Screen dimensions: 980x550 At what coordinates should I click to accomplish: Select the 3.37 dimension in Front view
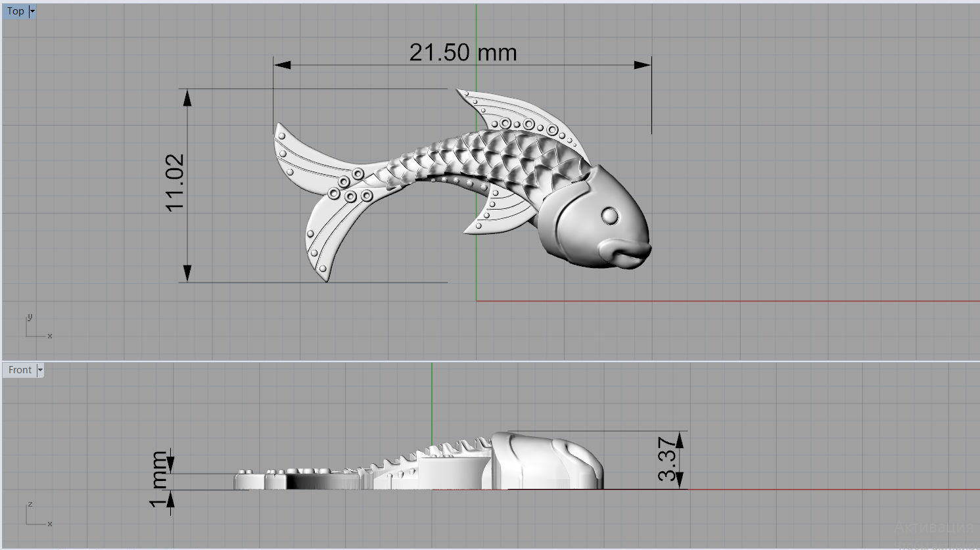tap(666, 459)
